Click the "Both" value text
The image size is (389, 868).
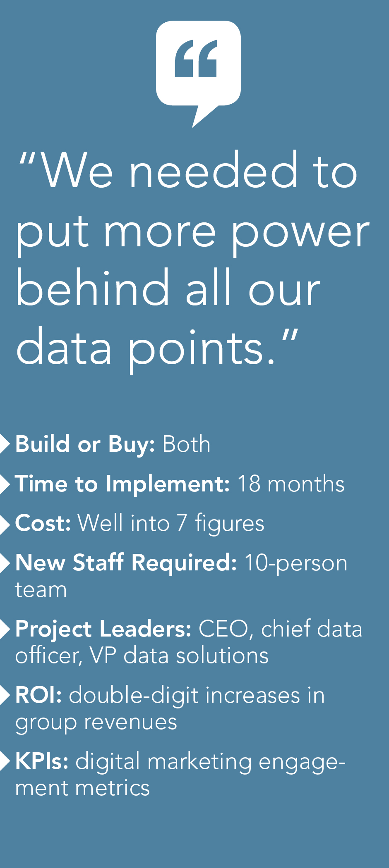coord(186,444)
